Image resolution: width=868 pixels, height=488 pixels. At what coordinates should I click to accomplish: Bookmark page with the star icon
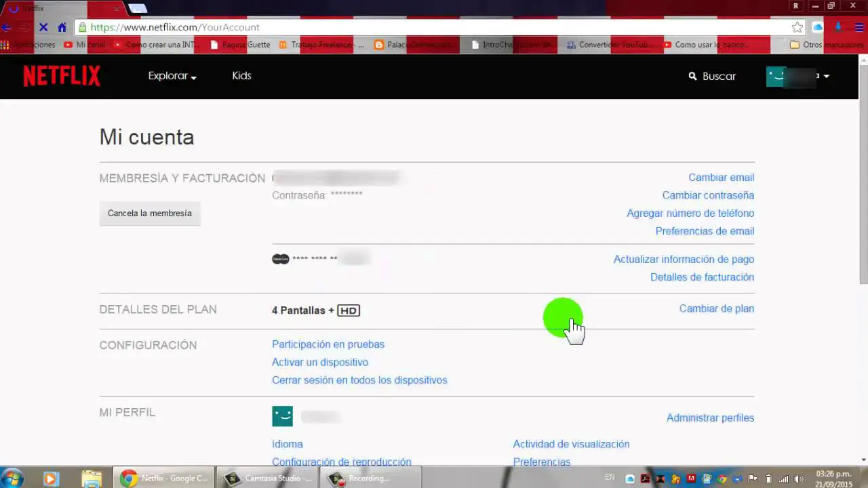click(797, 28)
